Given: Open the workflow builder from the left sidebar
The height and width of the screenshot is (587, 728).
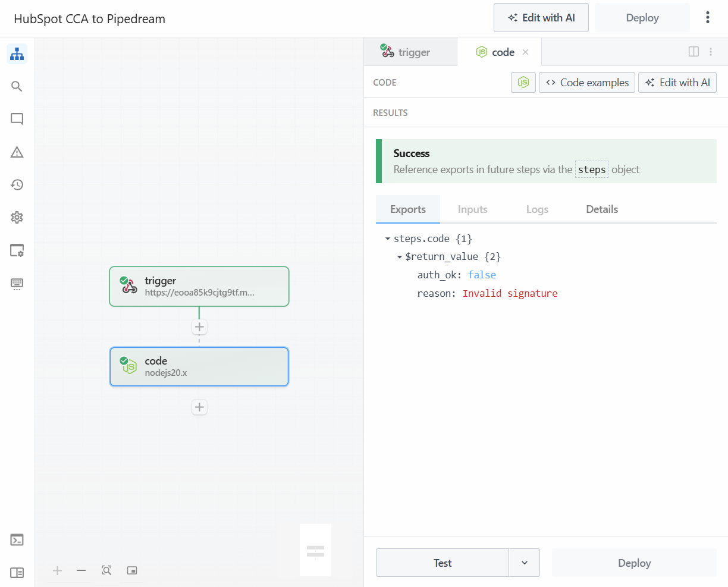Looking at the screenshot, I should pyautogui.click(x=17, y=54).
